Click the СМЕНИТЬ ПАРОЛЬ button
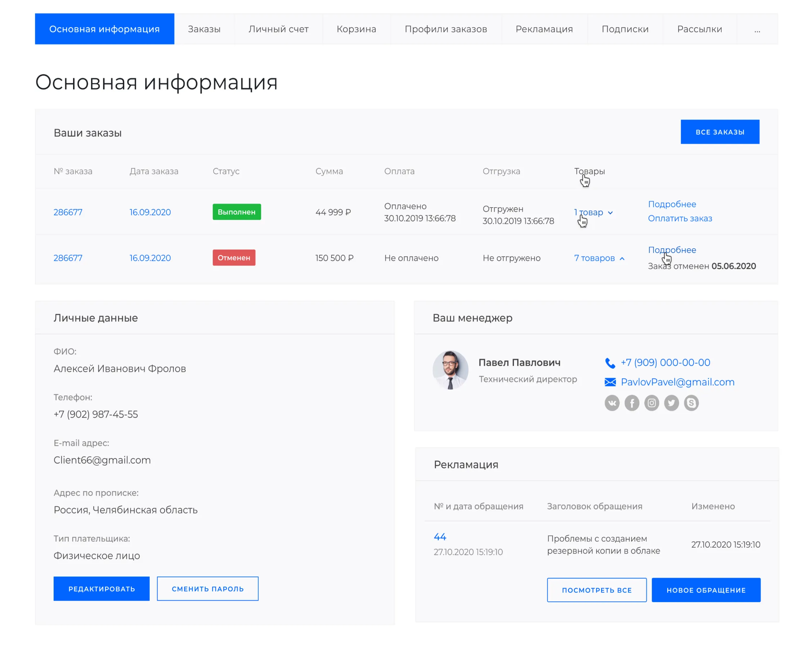The width and height of the screenshot is (812, 654). 207,589
